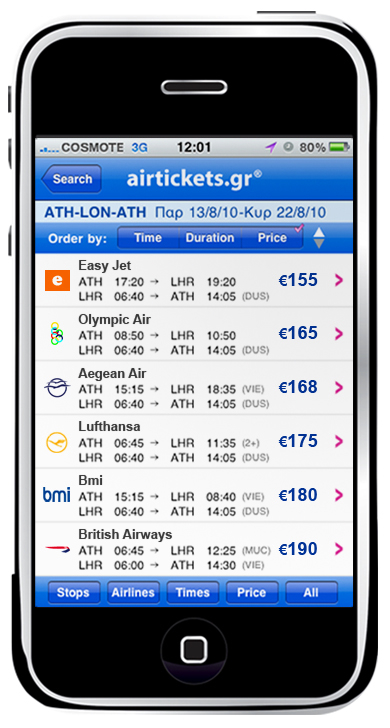Show All filters button

[311, 592]
